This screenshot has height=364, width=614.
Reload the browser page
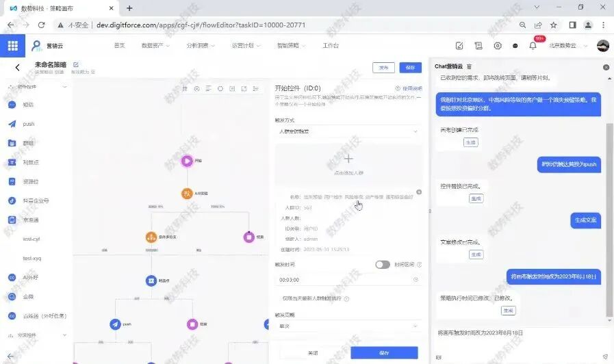pos(41,25)
